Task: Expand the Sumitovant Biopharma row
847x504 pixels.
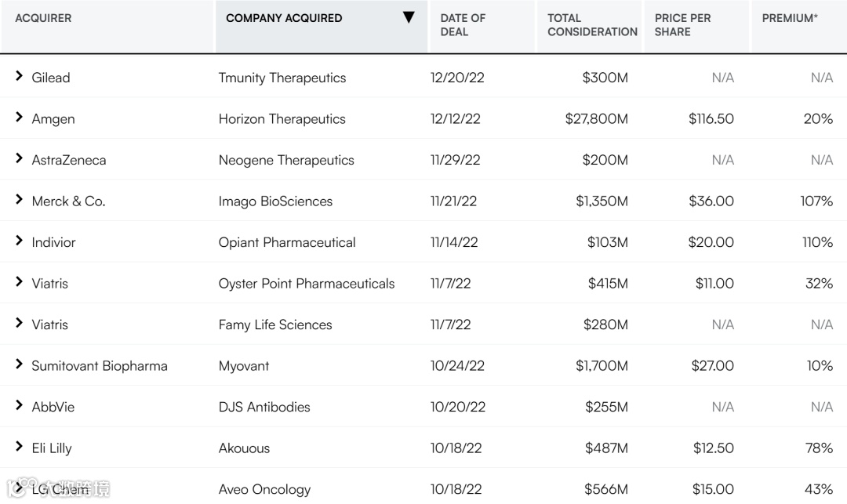Action: [20, 364]
